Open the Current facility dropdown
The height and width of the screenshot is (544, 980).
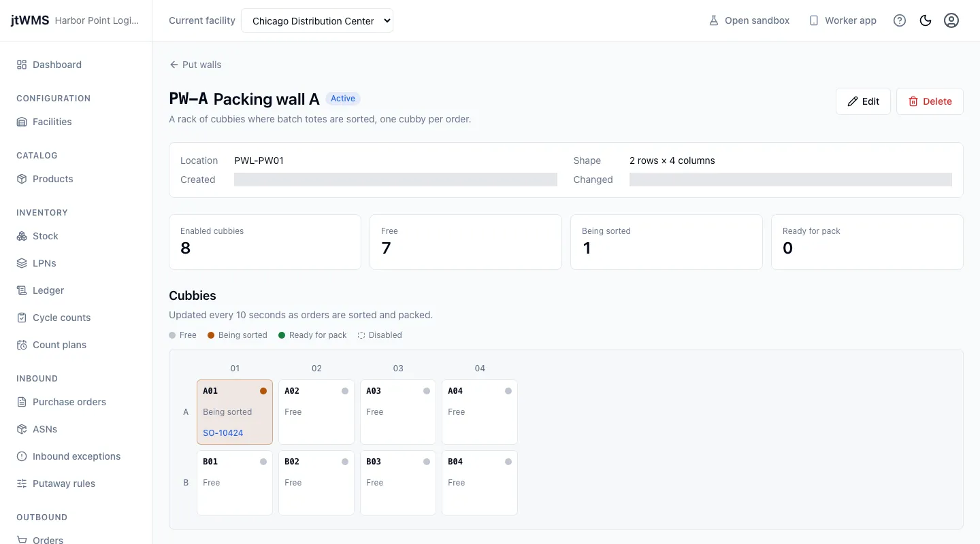pyautogui.click(x=317, y=20)
